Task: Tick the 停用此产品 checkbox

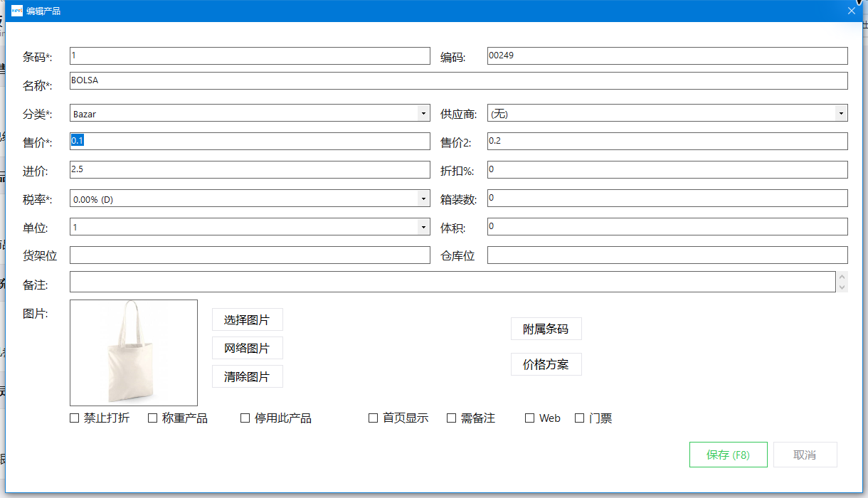Action: pyautogui.click(x=245, y=418)
